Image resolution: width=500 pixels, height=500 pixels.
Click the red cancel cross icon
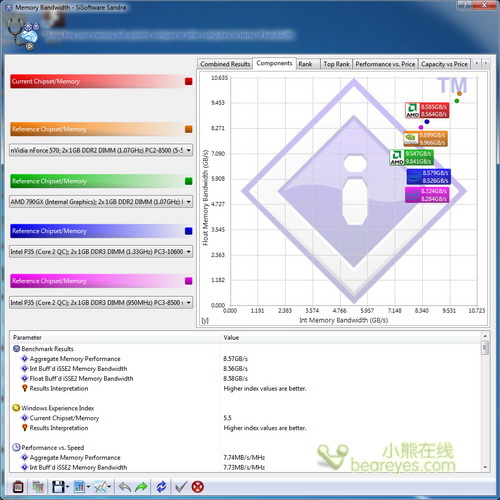[x=198, y=487]
